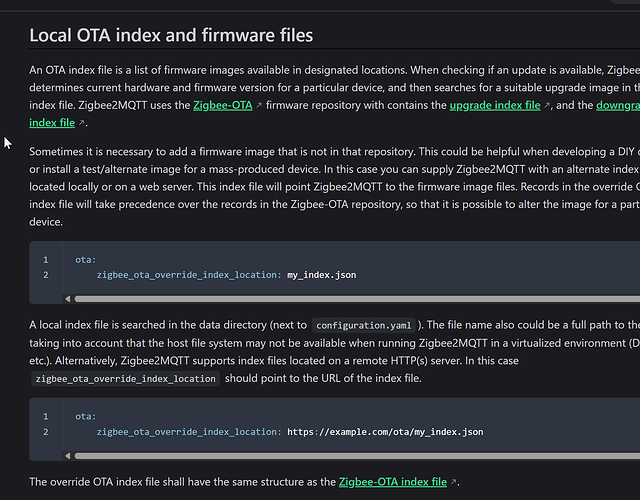
Task: Click 'ota:' key in second code block
Action: pyautogui.click(x=85, y=416)
